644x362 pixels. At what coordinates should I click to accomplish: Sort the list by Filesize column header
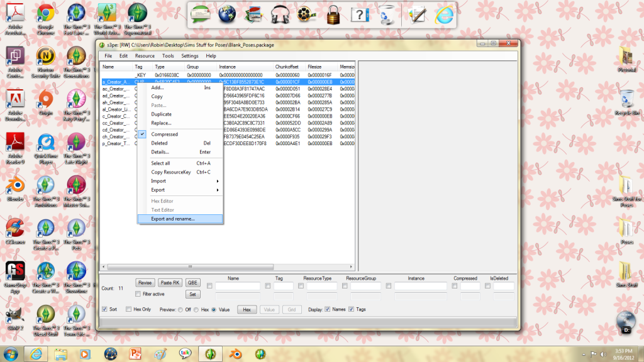[321, 67]
